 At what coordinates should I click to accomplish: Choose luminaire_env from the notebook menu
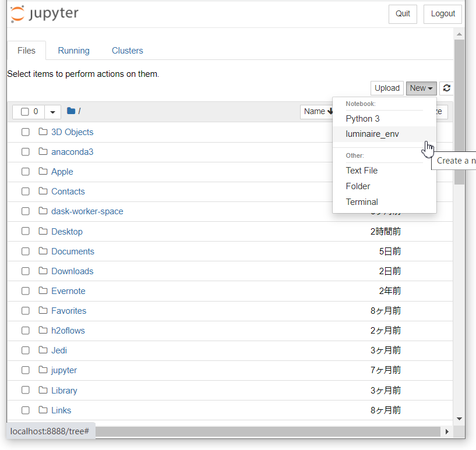tap(372, 134)
